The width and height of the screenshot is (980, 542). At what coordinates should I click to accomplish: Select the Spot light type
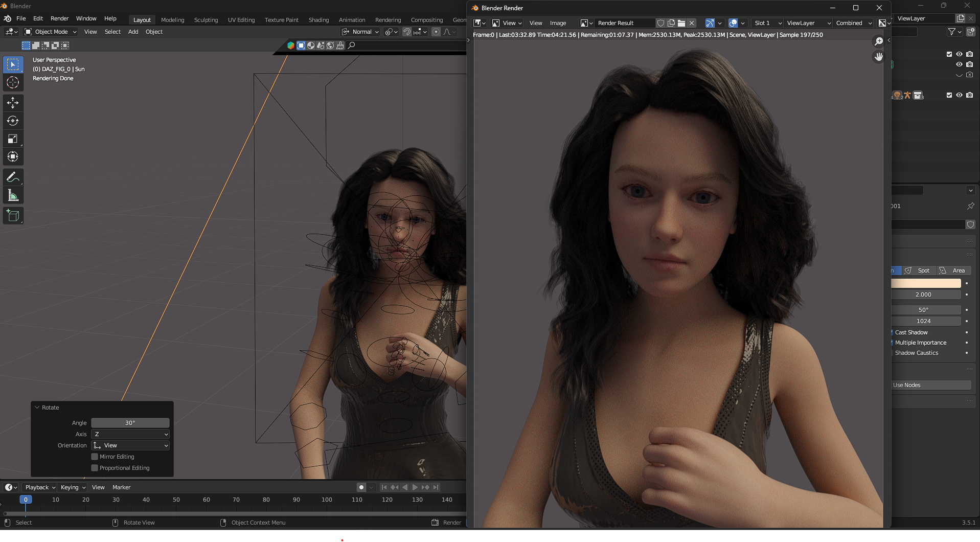click(x=919, y=270)
